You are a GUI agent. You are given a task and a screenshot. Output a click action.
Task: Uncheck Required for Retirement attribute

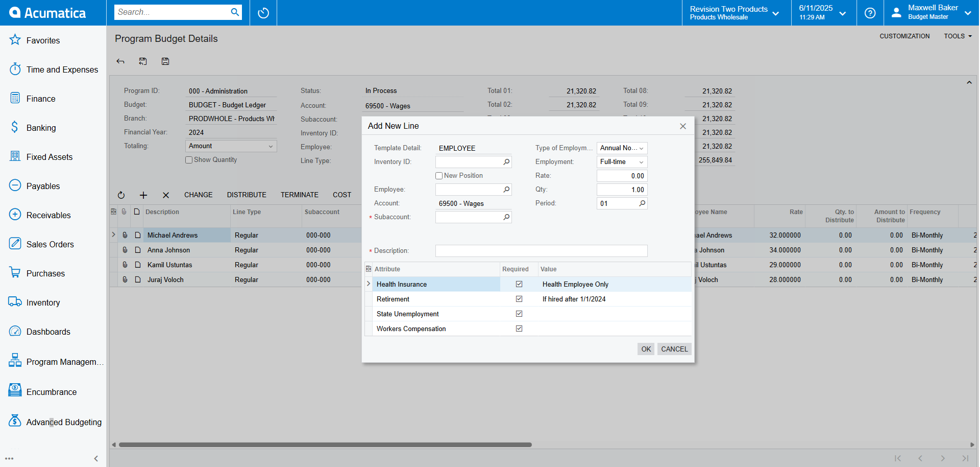coord(519,299)
